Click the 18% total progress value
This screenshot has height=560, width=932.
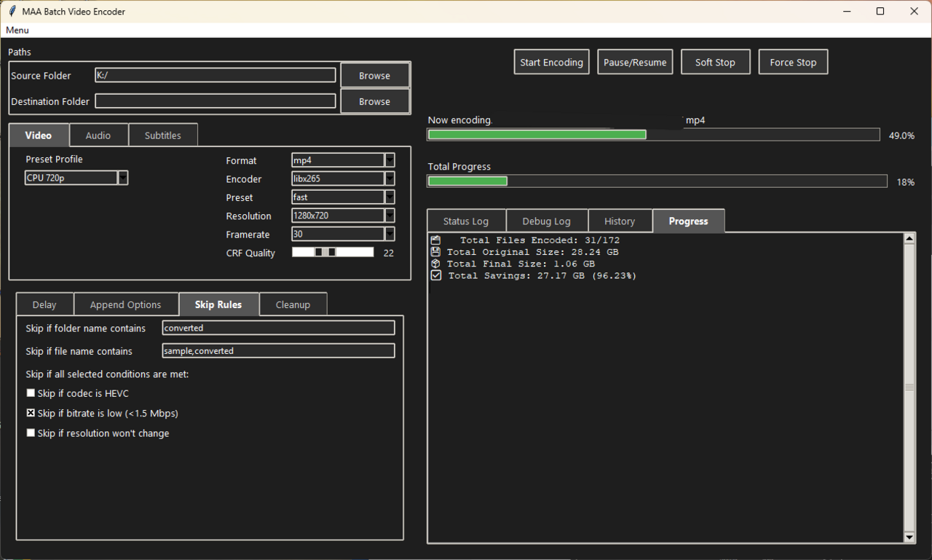click(906, 182)
